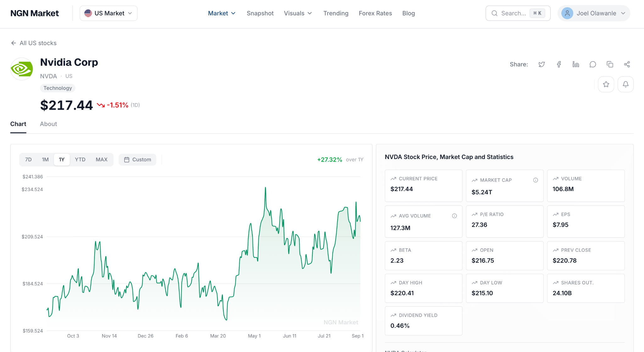644x352 pixels.
Task: Go to Forex Rates
Action: click(375, 13)
